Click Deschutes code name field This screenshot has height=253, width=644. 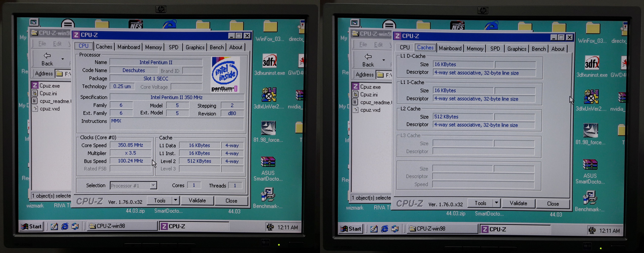point(134,70)
